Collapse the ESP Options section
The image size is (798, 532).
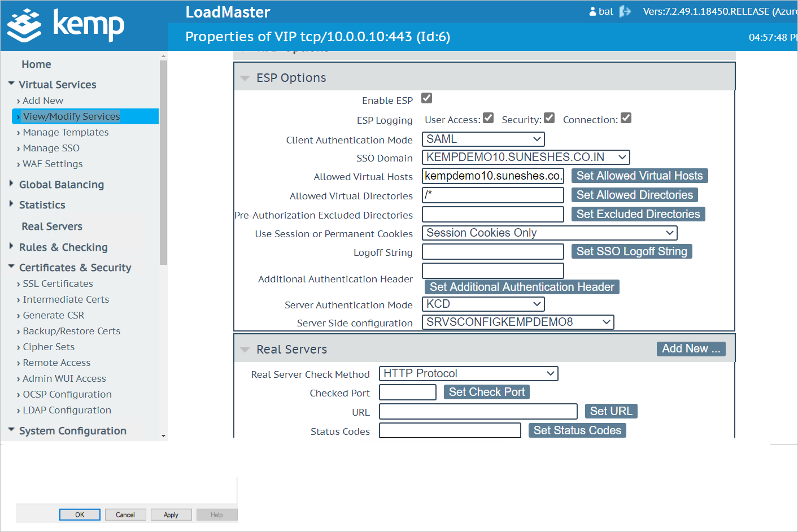245,77
